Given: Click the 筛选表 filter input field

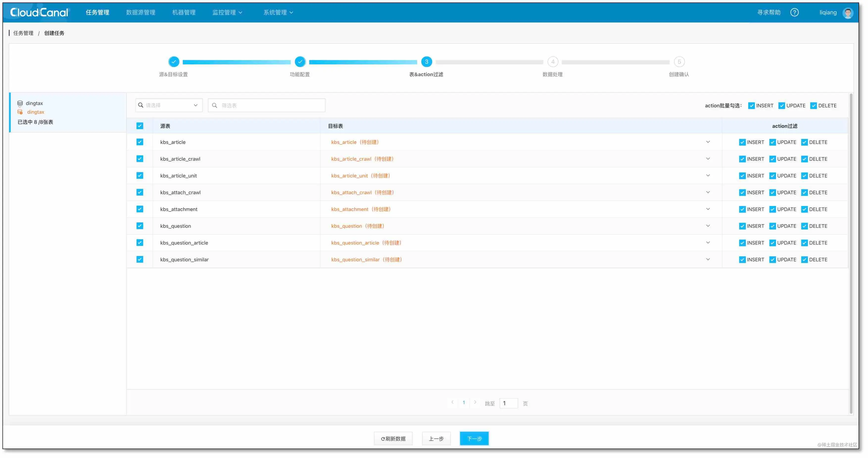Looking at the screenshot, I should 266,105.
